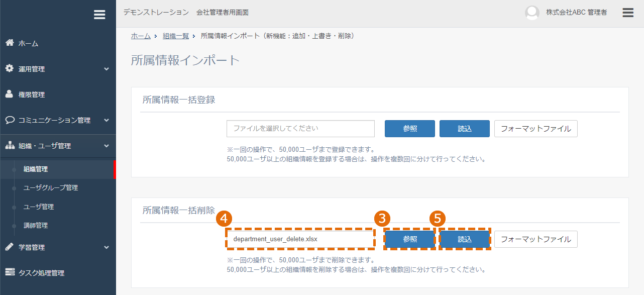Click the server icon for タスク処理管理
Screen dimensions: 644x295
point(10,272)
